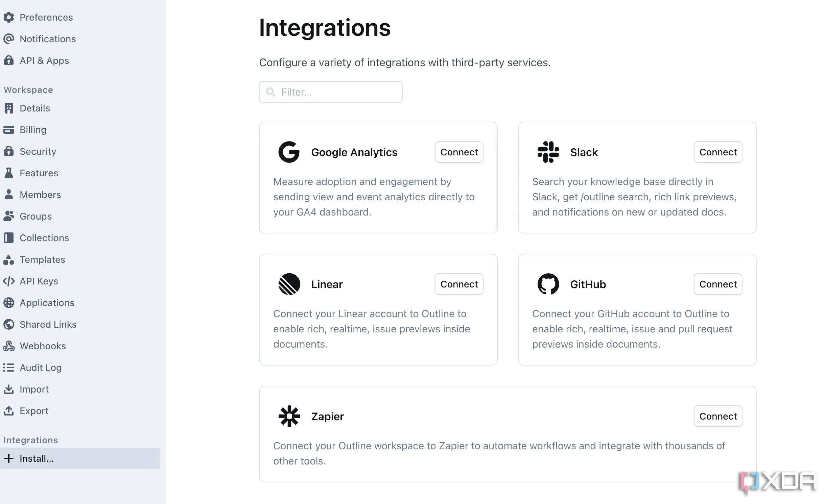
Task: Click the Zapier card title text
Action: [327, 417]
